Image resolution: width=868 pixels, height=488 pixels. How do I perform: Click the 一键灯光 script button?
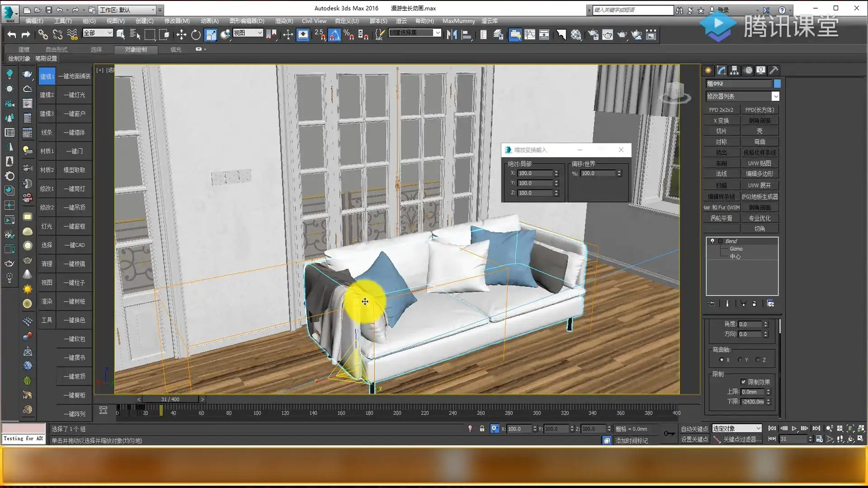tap(74, 95)
